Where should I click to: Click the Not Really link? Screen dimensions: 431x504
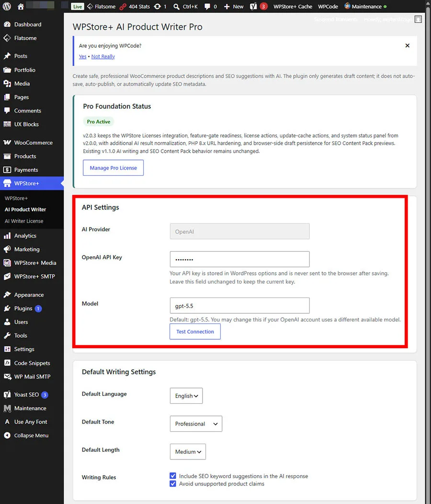[103, 57]
